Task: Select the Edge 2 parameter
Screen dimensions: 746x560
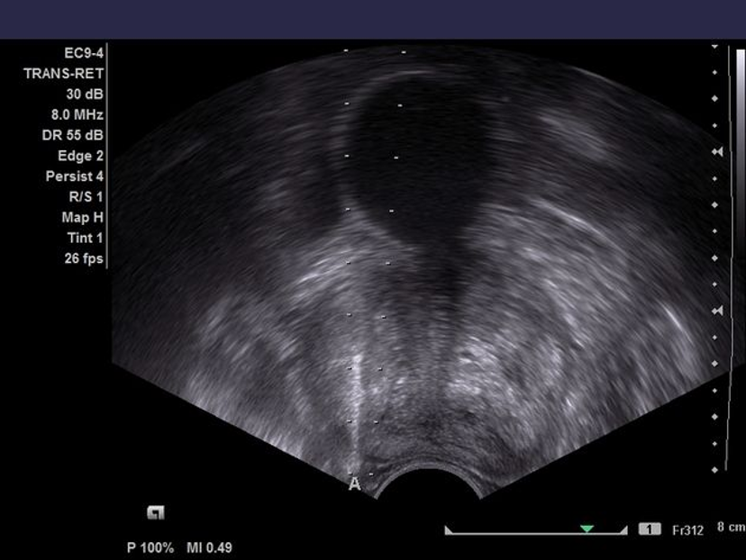Action: pyautogui.click(x=80, y=156)
